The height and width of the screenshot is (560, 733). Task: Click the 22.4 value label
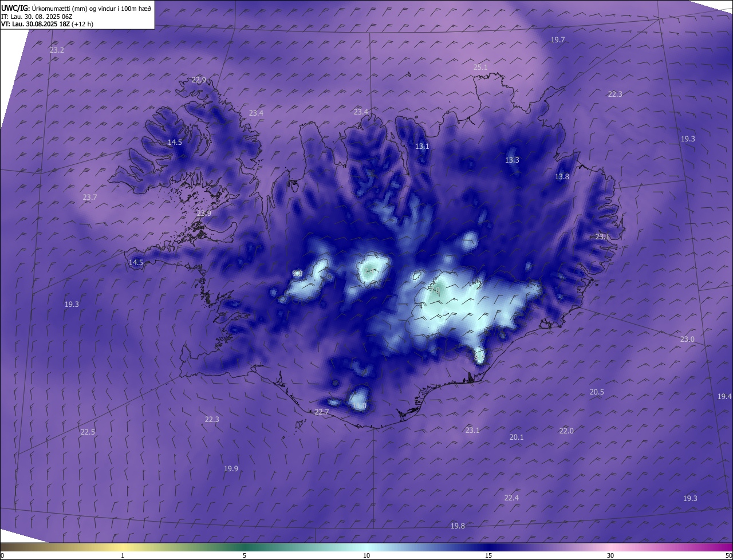(511, 498)
